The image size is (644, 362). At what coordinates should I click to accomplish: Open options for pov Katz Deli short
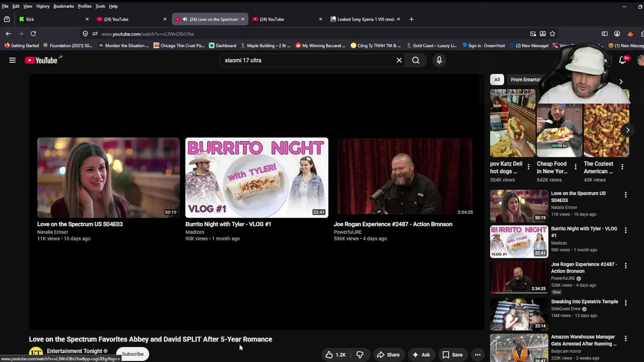[528, 167]
